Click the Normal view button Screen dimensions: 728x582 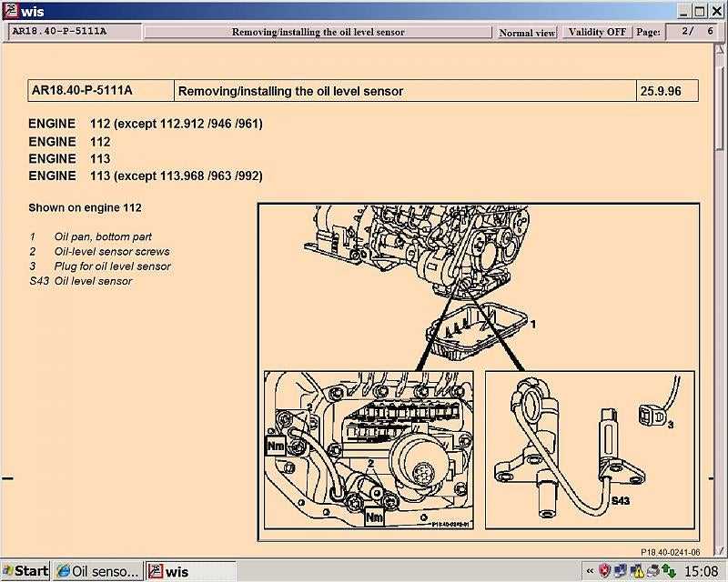[527, 33]
